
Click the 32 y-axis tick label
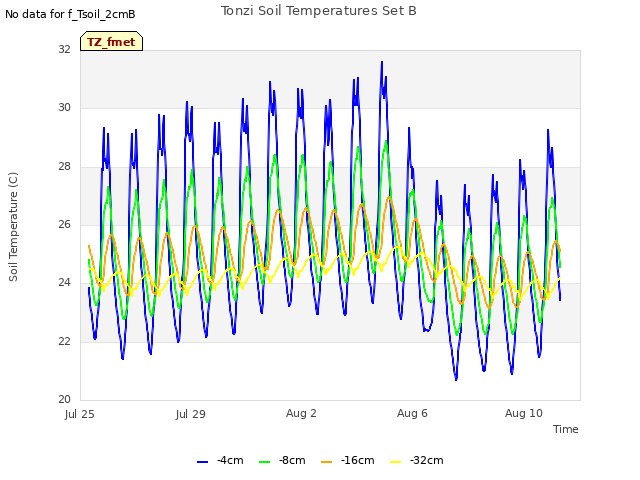tap(64, 49)
